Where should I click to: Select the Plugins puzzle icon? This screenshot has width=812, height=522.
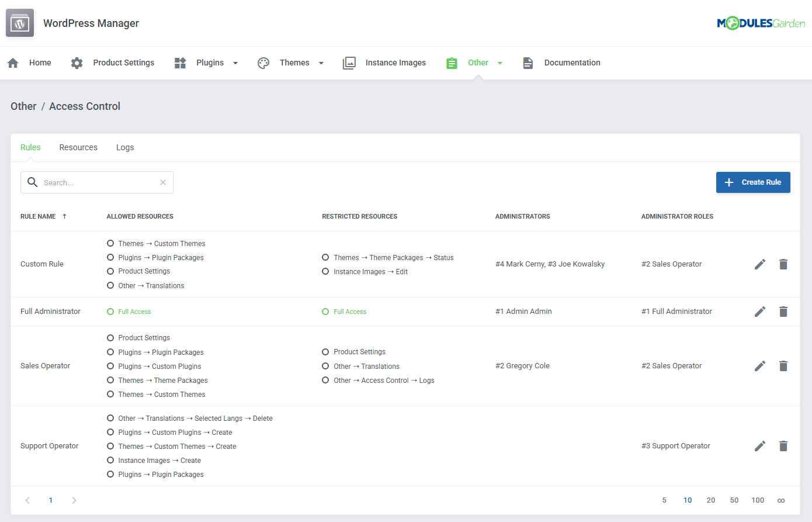(x=179, y=62)
